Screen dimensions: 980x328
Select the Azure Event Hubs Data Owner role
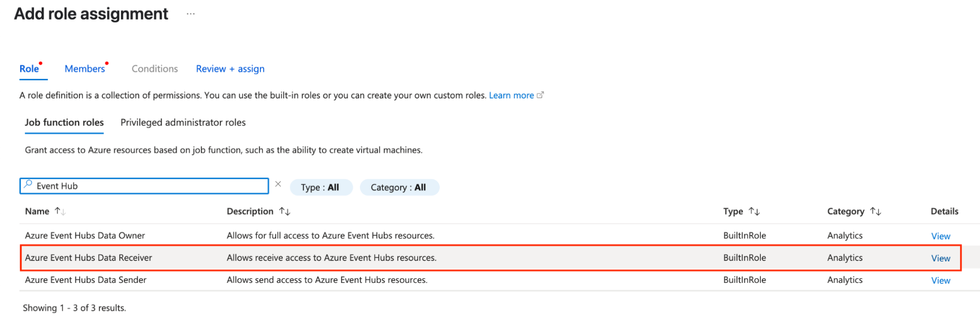point(85,235)
